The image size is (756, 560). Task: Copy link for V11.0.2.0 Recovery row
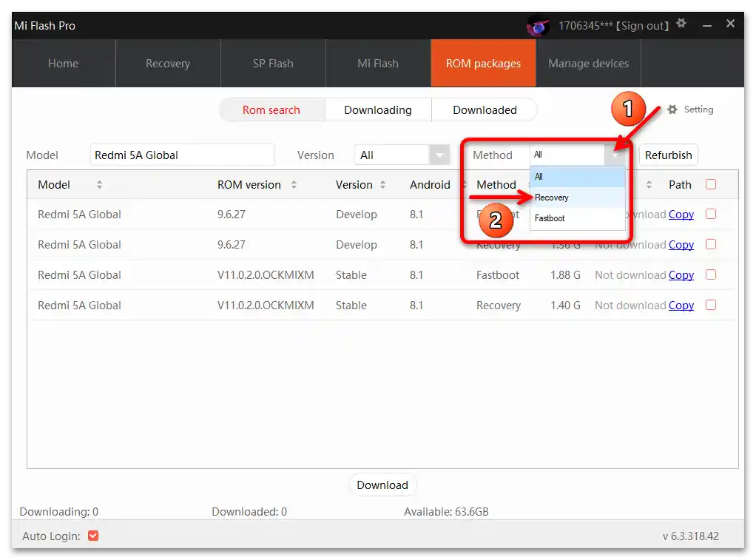(x=681, y=306)
